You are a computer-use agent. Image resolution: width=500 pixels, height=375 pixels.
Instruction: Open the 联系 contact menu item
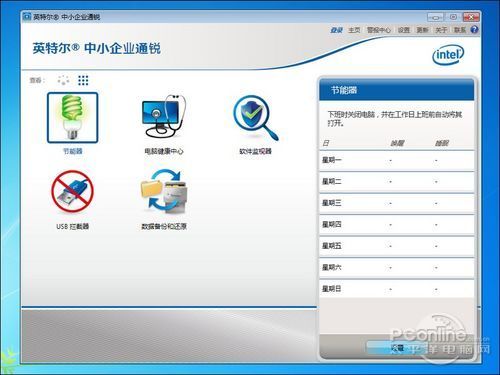tap(460, 30)
